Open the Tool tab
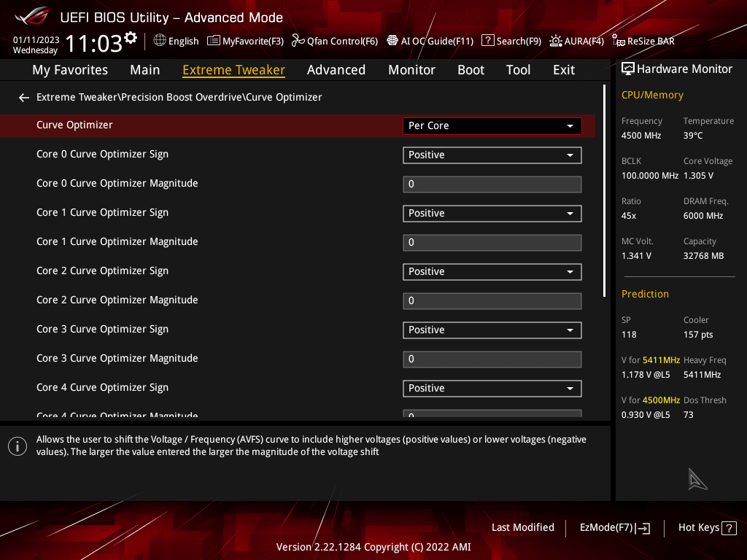 [x=518, y=70]
